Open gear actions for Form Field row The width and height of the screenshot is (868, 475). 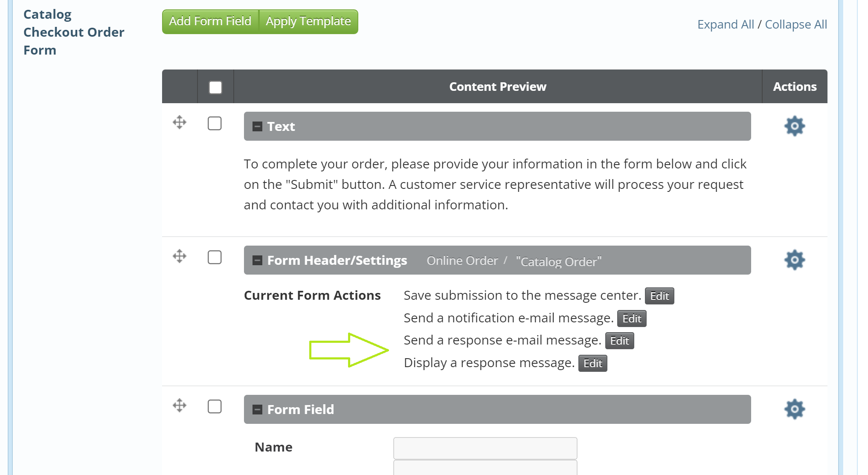pyautogui.click(x=794, y=409)
